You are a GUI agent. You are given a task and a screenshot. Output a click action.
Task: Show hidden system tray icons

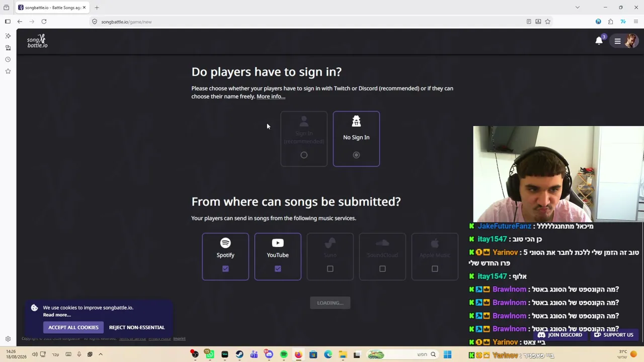coord(101,354)
